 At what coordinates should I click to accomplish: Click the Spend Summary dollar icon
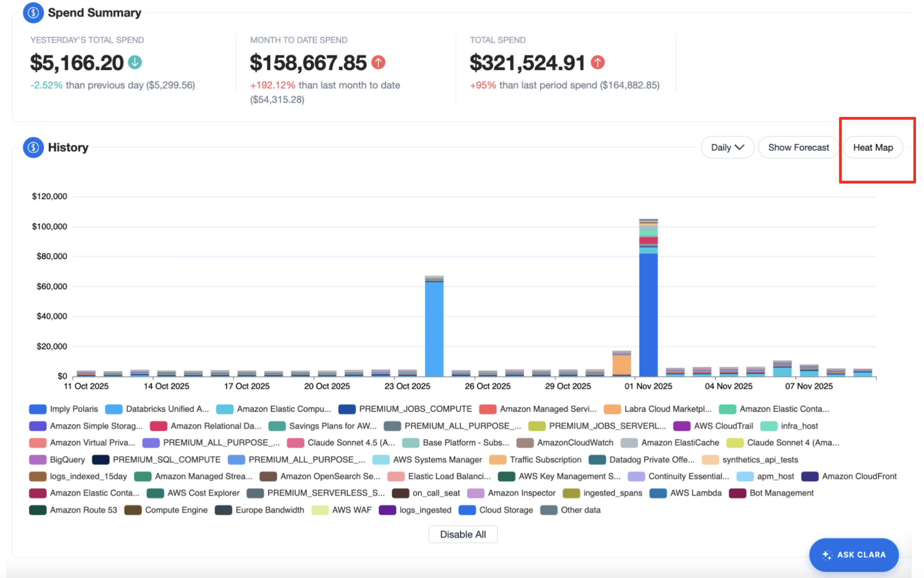point(33,13)
